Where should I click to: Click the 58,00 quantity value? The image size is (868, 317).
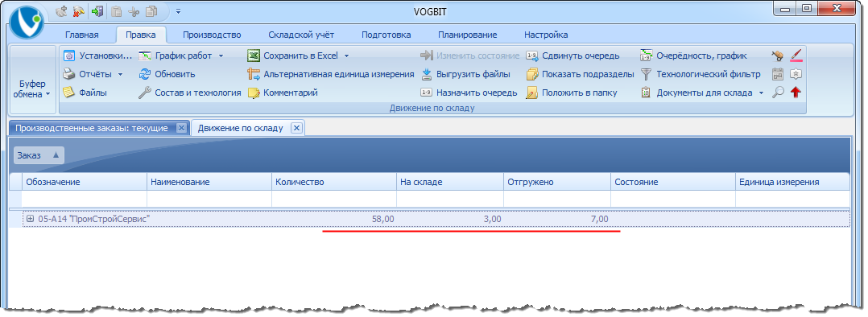(383, 219)
